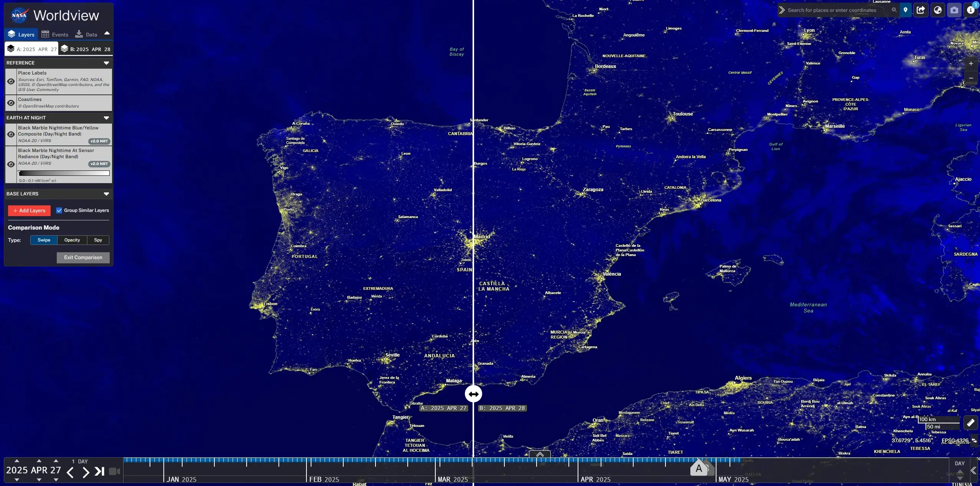Step to the next day arrow
This screenshot has height=486, width=980.
86,472
